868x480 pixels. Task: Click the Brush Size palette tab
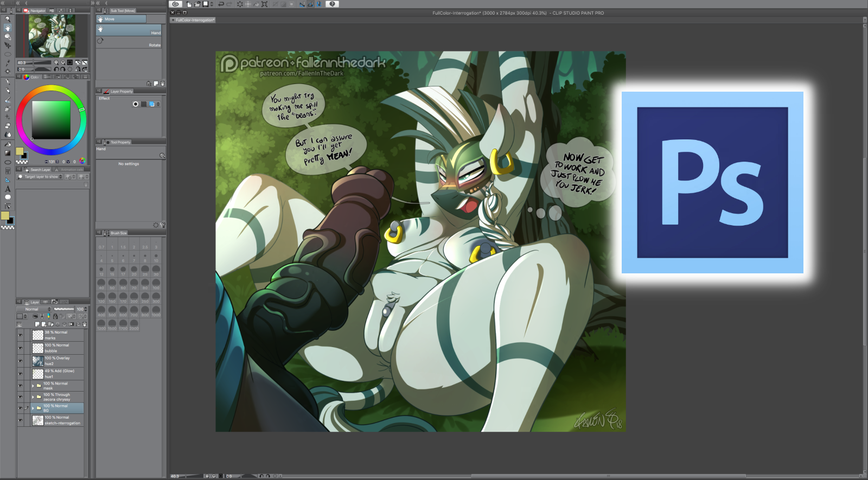click(116, 233)
